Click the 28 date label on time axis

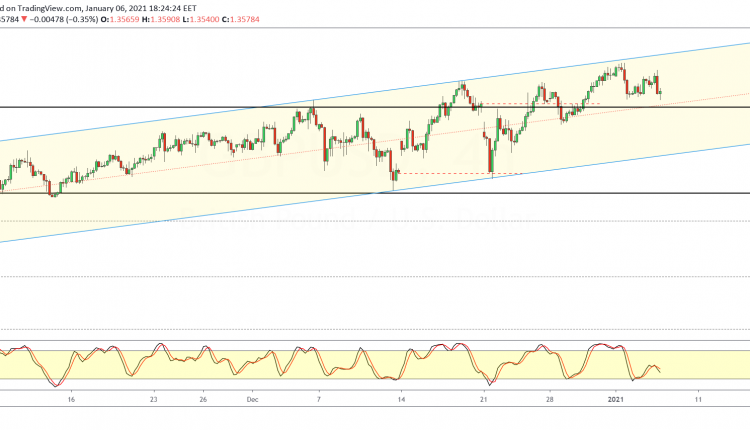[550, 399]
